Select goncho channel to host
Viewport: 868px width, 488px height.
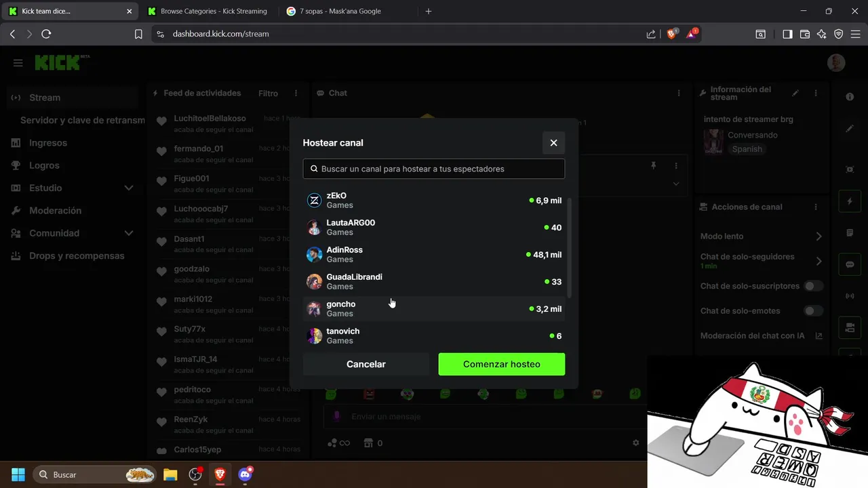pos(434,309)
